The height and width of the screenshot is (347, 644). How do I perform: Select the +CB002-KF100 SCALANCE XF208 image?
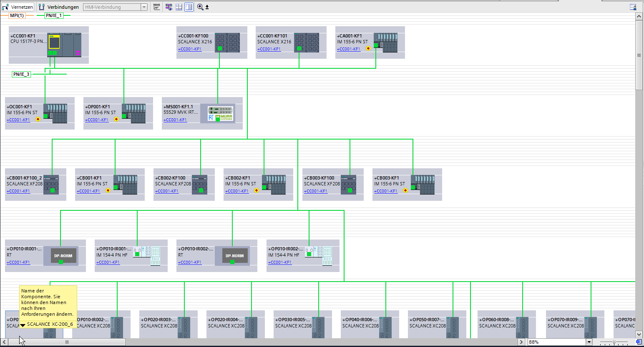pyautogui.click(x=199, y=185)
